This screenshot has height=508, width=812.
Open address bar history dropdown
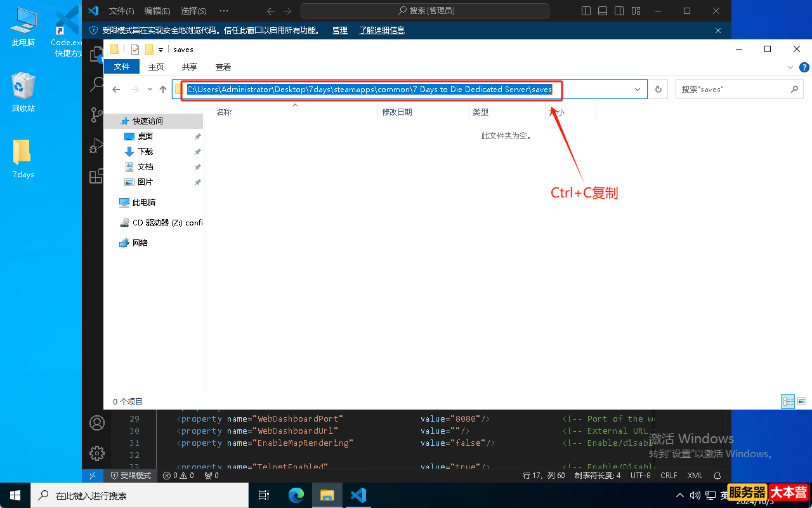pos(638,90)
